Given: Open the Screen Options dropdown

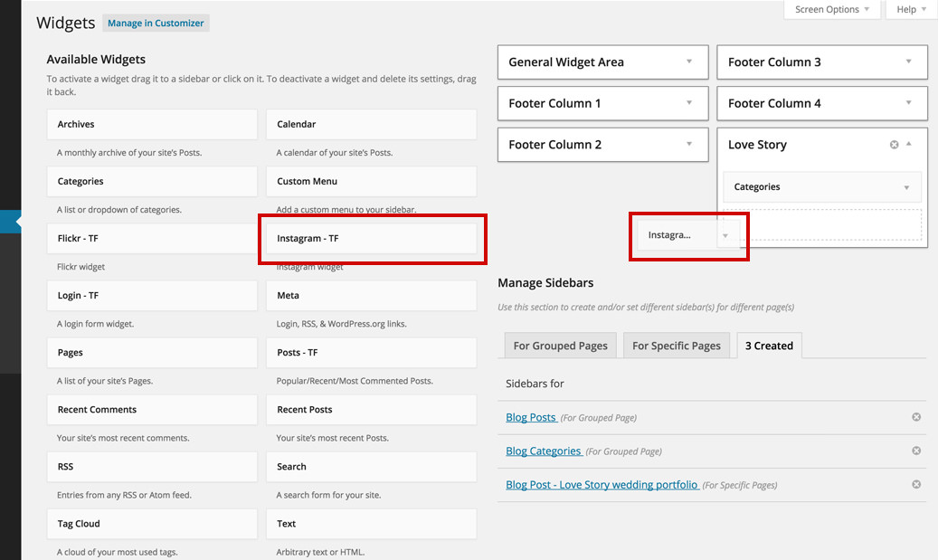Looking at the screenshot, I should [831, 10].
